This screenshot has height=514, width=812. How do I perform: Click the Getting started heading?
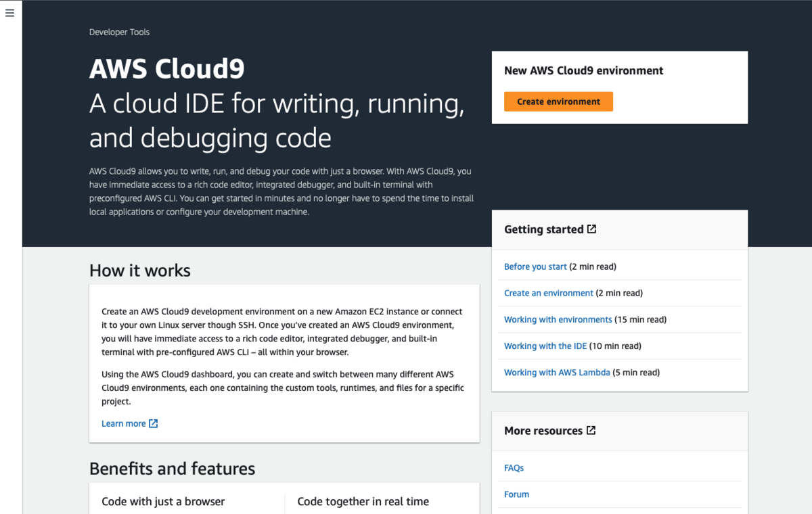tap(544, 229)
